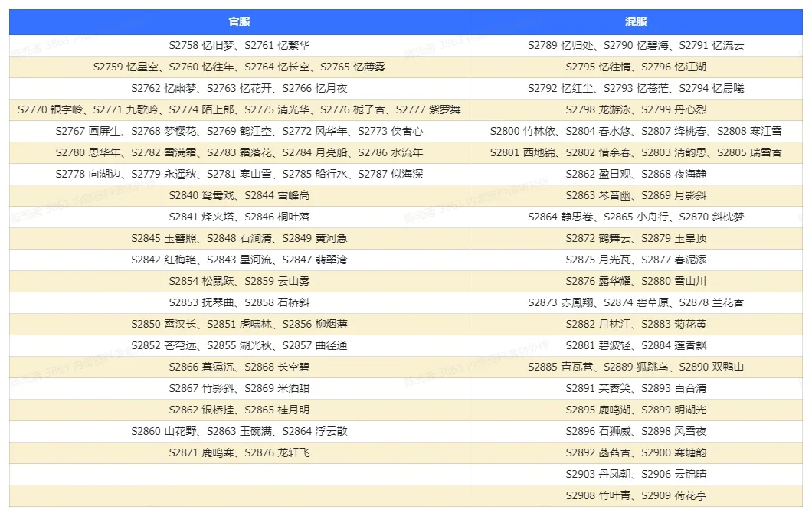Click the cell with S2798 龙游泳
The image size is (812, 516).
point(636,109)
